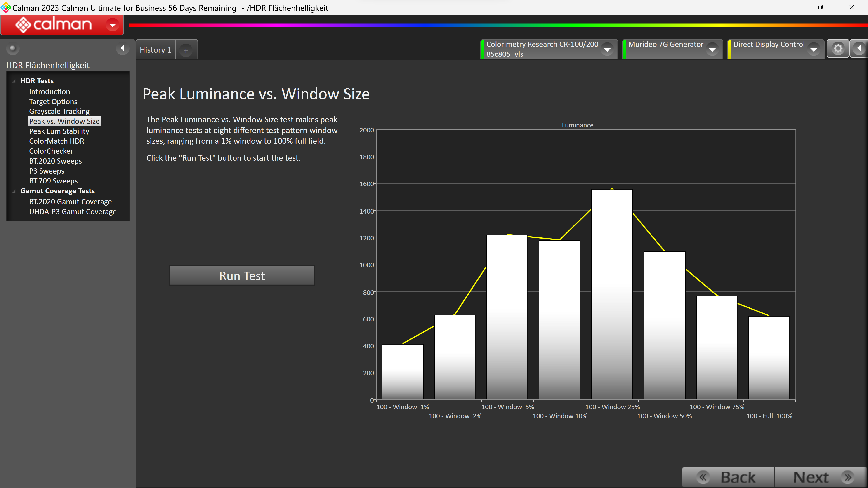The width and height of the screenshot is (868, 488).
Task: Open the History 1 tab
Action: pyautogui.click(x=155, y=50)
